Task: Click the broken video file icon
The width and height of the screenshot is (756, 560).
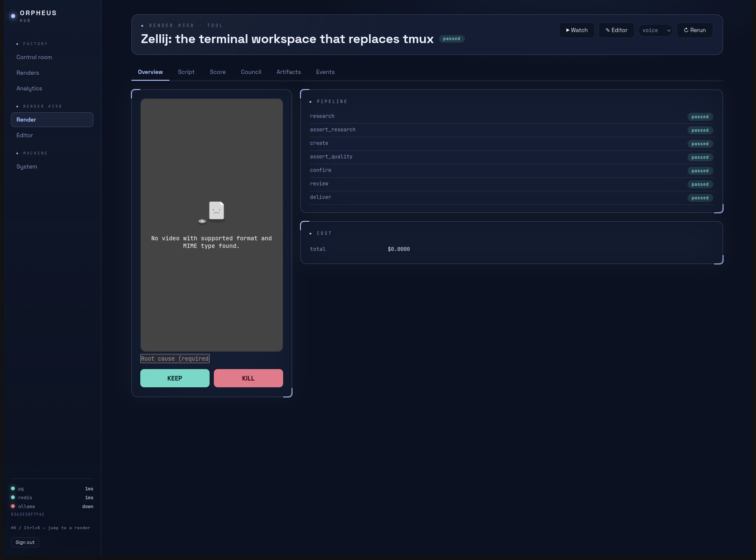Action: (x=212, y=212)
